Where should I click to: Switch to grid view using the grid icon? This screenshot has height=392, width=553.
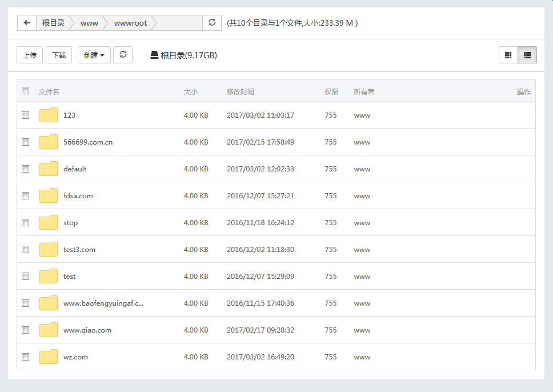tap(508, 55)
